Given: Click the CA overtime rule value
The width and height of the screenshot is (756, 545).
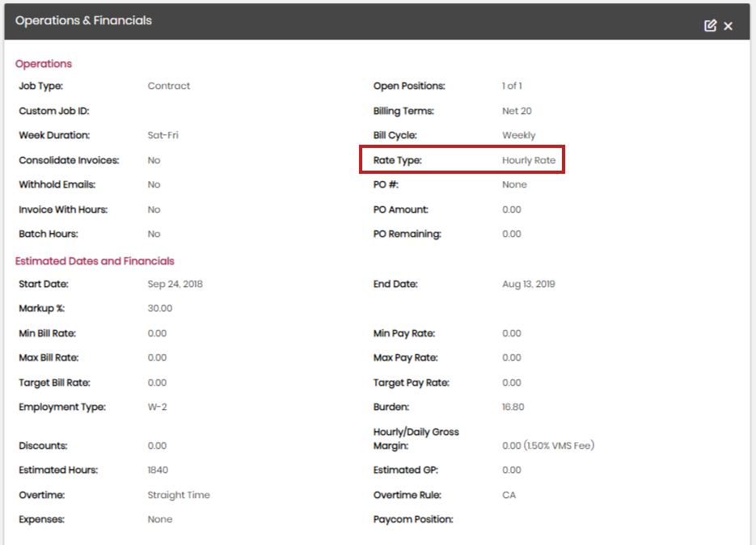Looking at the screenshot, I should [x=509, y=495].
